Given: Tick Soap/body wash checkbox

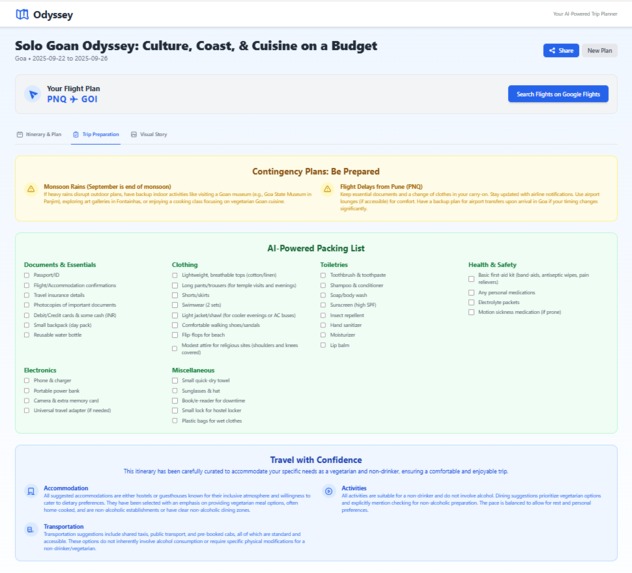Looking at the screenshot, I should [x=323, y=295].
